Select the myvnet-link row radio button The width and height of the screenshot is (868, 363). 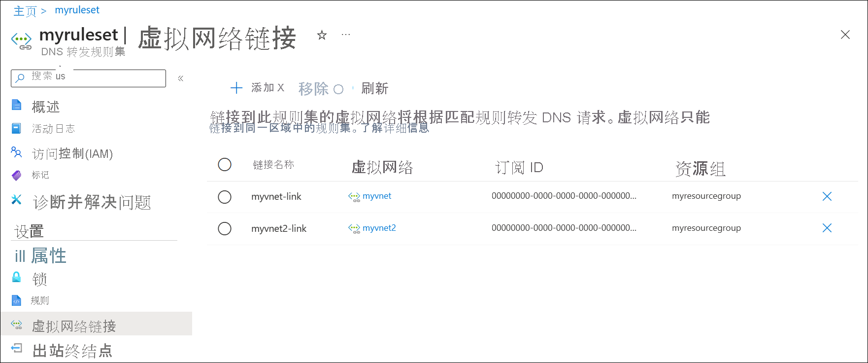click(225, 197)
